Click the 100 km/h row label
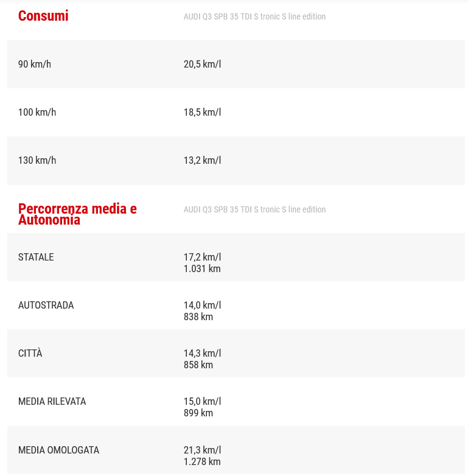 [37, 112]
